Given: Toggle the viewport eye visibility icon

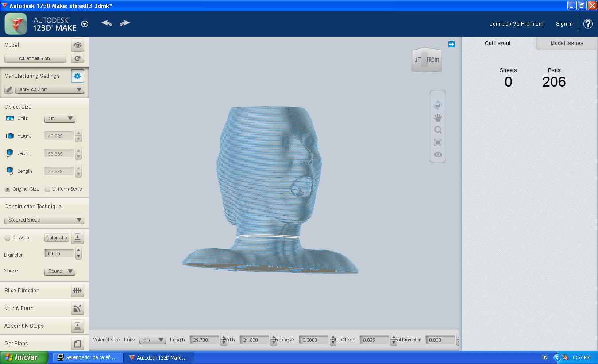Looking at the screenshot, I should coord(438,154).
